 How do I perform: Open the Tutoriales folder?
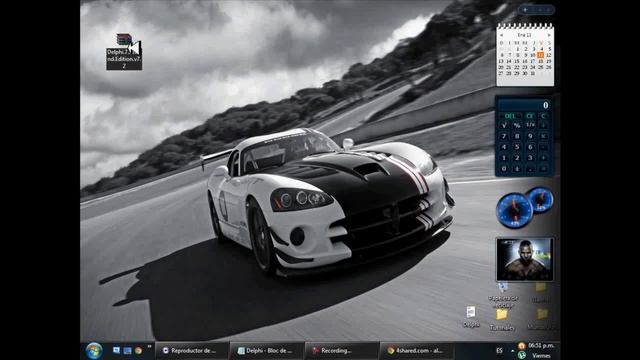tap(502, 319)
